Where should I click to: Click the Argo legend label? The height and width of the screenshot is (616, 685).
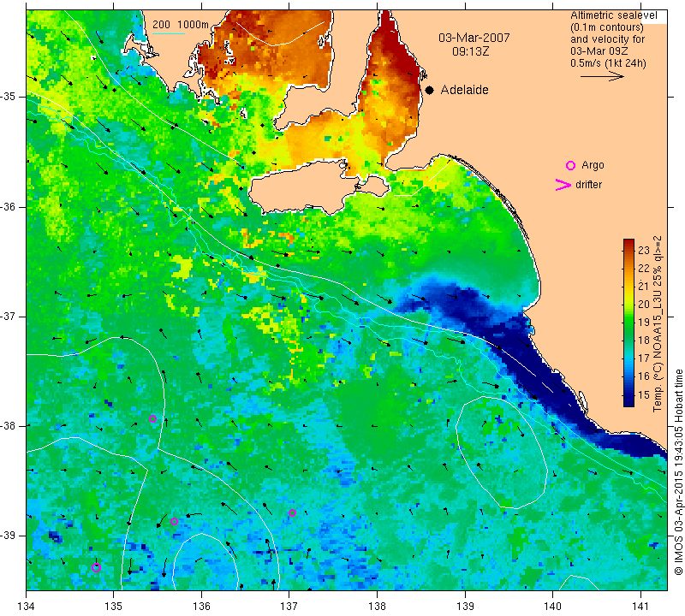click(593, 165)
